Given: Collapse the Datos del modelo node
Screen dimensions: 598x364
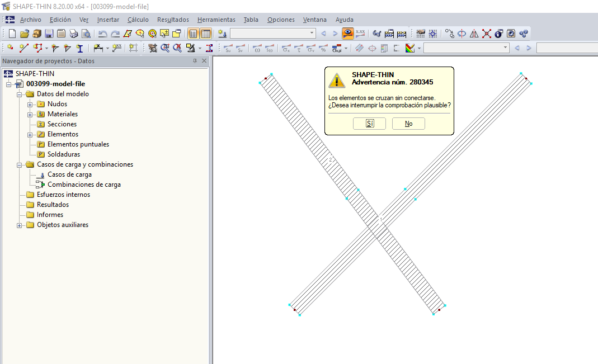Looking at the screenshot, I should coord(19,94).
